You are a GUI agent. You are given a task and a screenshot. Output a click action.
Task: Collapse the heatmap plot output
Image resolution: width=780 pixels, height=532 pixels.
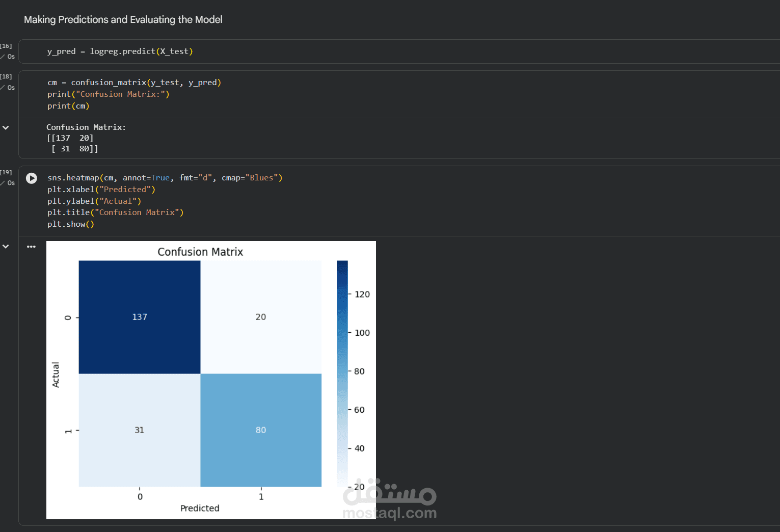(x=6, y=246)
